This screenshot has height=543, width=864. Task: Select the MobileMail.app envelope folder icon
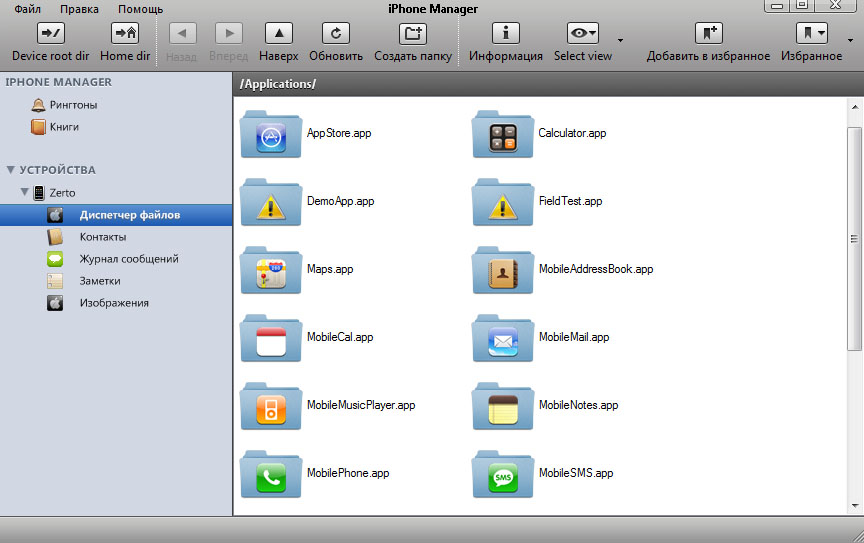pos(503,338)
